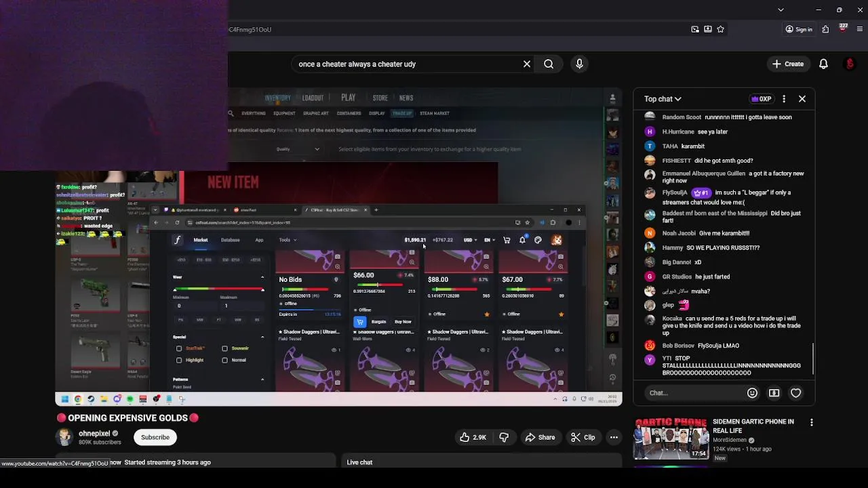Viewport: 868px width, 488px height.
Task: Start voice search with the microphone
Action: point(579,64)
